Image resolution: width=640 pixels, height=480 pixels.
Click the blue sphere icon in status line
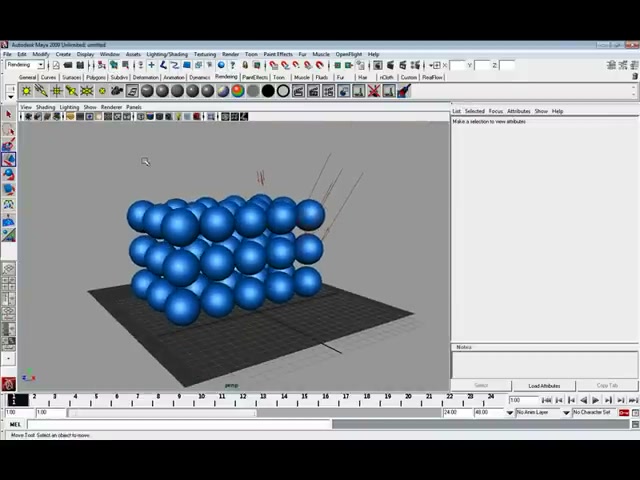(x=221, y=65)
